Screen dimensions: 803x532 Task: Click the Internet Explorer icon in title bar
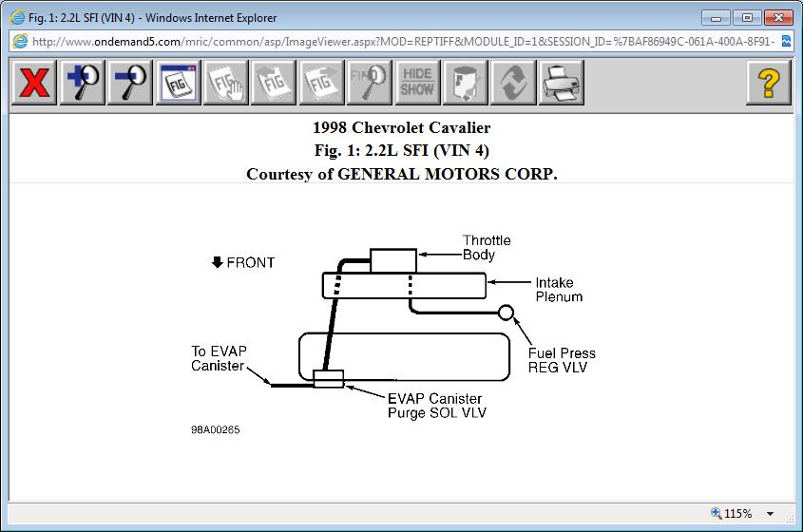point(16,17)
